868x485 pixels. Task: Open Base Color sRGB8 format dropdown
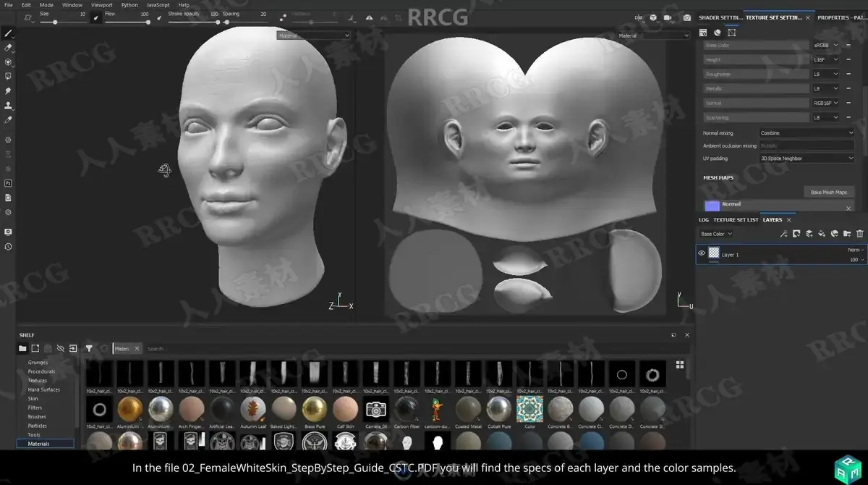[x=826, y=45]
